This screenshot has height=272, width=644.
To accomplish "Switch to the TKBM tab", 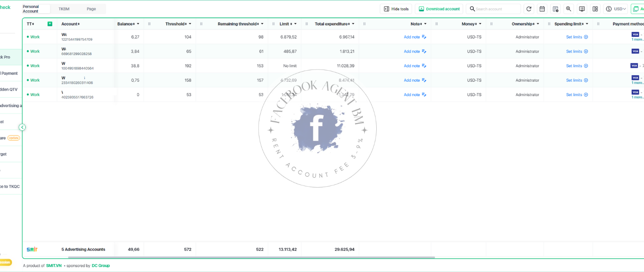I will click(64, 9).
